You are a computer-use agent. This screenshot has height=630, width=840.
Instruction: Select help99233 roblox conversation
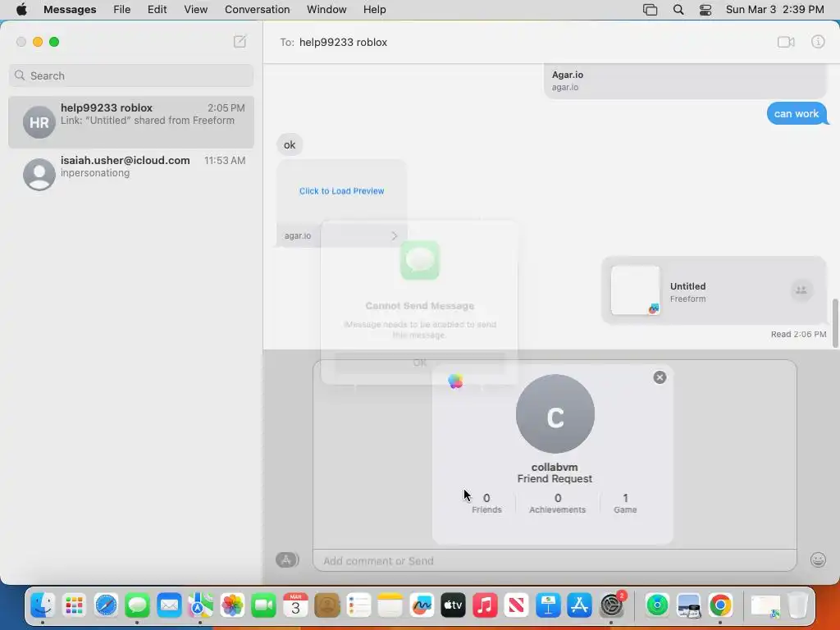130,121
